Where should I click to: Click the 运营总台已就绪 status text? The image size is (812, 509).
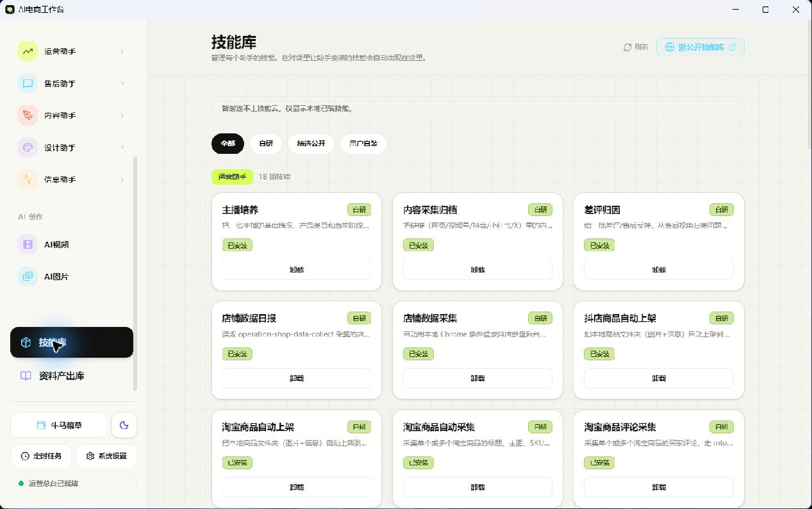pos(53,483)
